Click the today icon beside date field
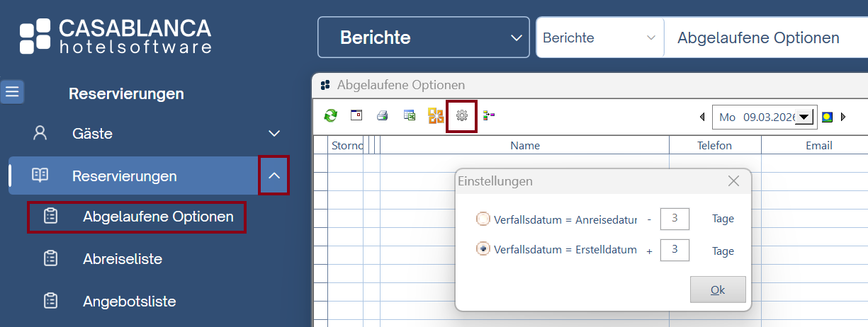Screen dimensions: 868x327 point(827,117)
